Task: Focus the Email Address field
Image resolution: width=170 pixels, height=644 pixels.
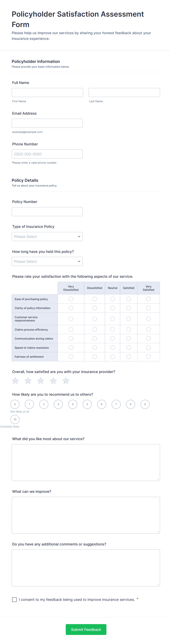Action: [x=47, y=123]
